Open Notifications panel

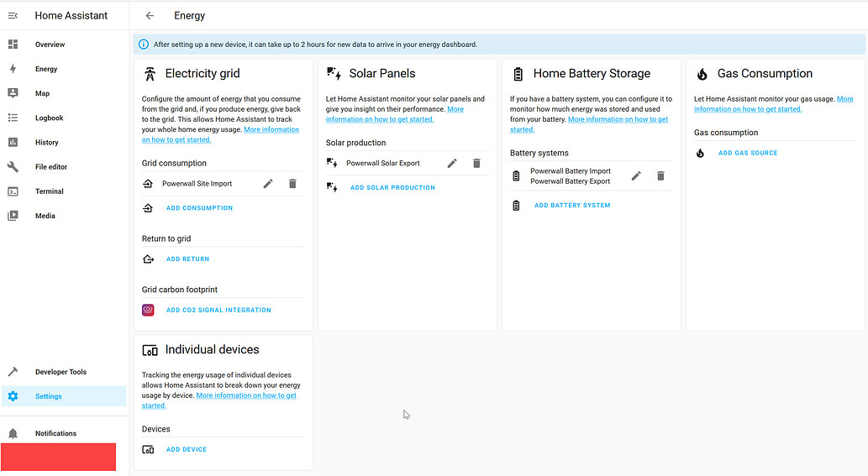55,433
